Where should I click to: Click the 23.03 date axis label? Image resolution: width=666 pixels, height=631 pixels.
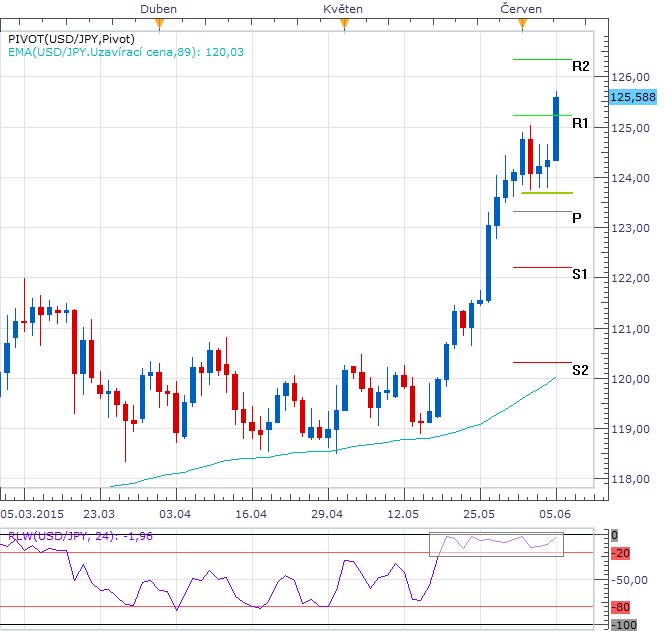coord(99,514)
